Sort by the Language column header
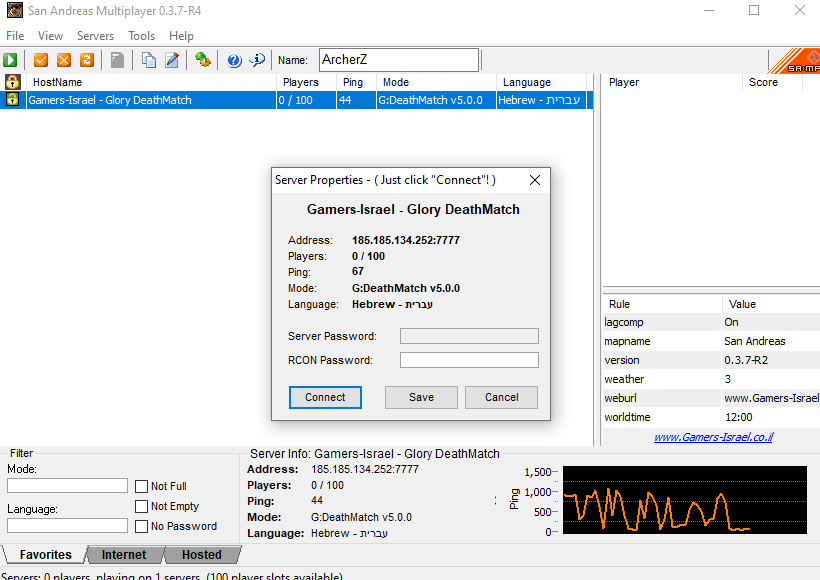 pyautogui.click(x=542, y=82)
